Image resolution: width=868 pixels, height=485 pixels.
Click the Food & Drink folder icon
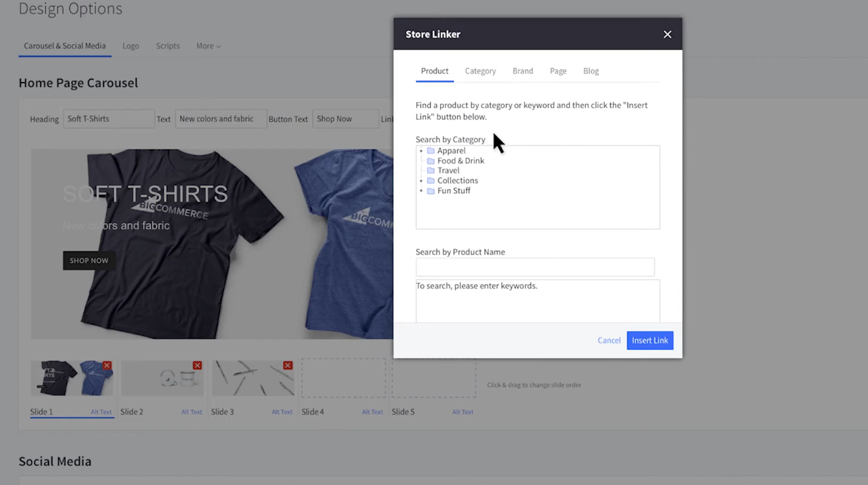tap(431, 161)
